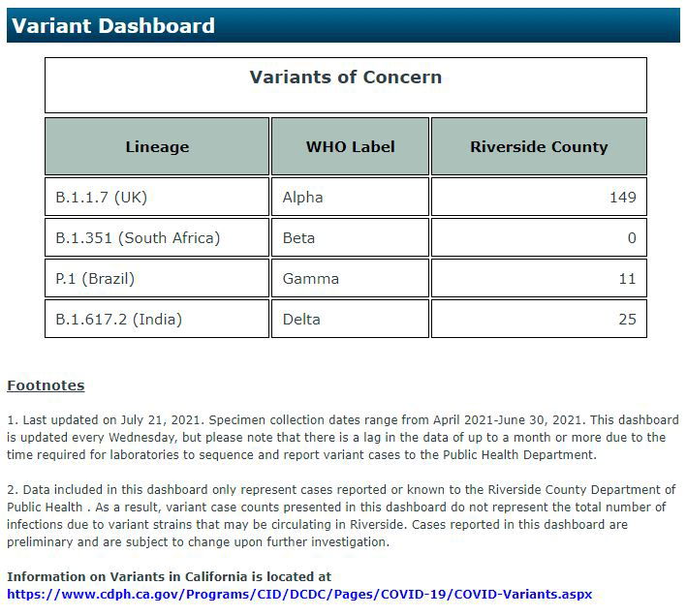This screenshot has width=687, height=616.
Task: Select the Beta WHO label cell
Action: click(x=298, y=238)
